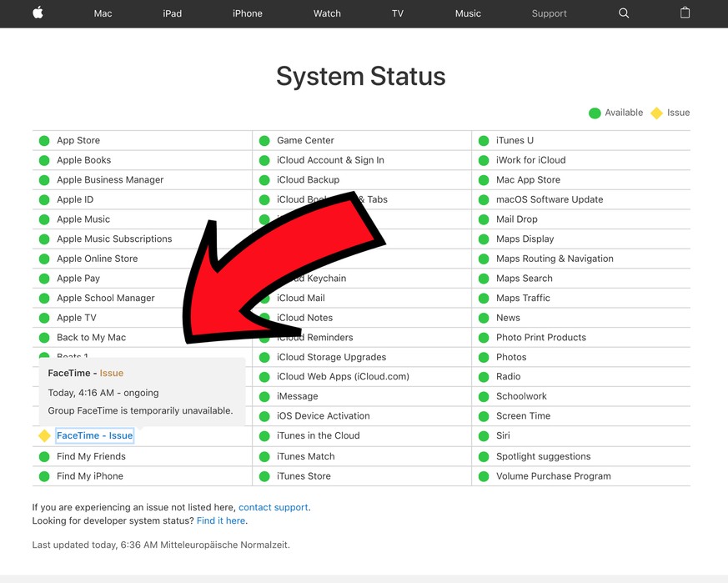The width and height of the screenshot is (728, 583).
Task: Click green status dot beside iMessage
Action: click(264, 397)
